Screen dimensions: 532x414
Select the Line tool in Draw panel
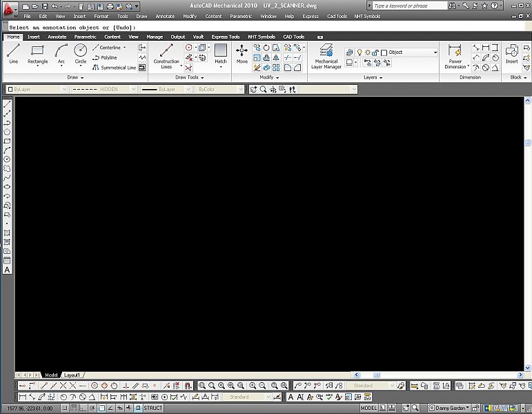(13, 54)
